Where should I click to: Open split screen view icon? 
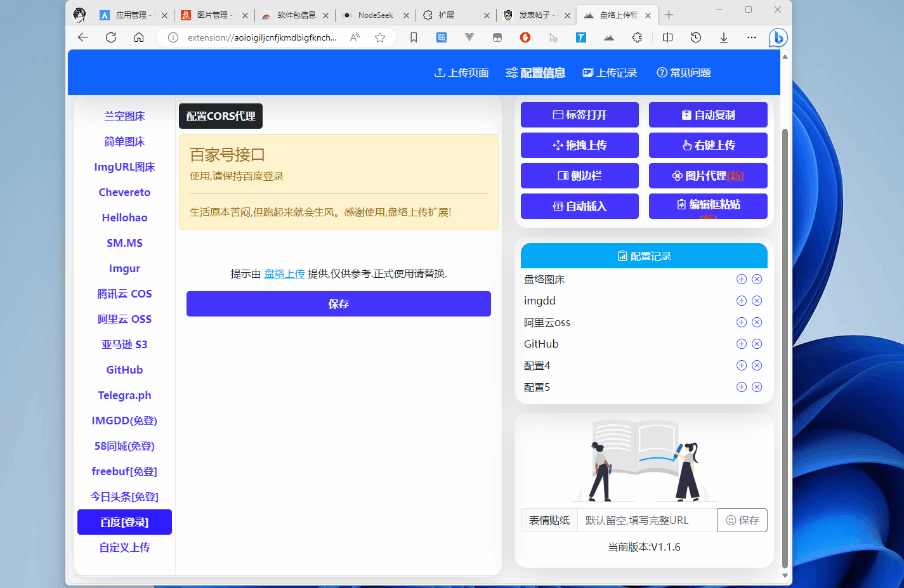click(x=667, y=37)
